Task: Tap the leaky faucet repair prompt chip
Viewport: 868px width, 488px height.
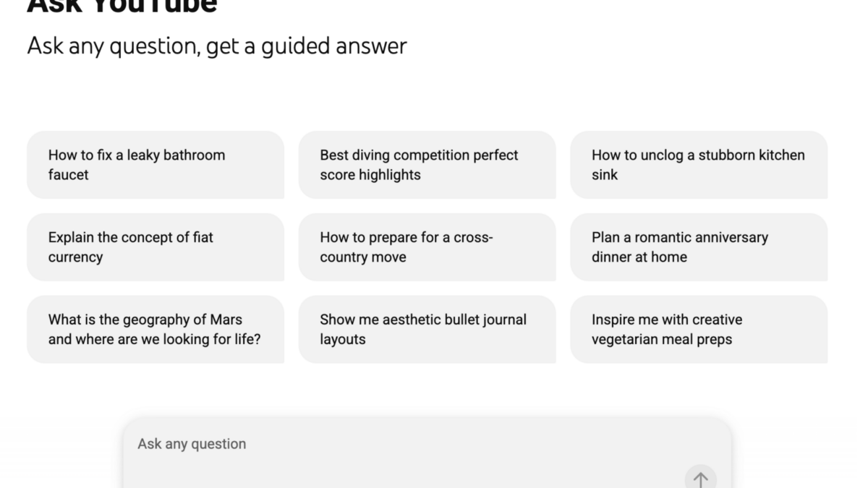Action: click(156, 165)
